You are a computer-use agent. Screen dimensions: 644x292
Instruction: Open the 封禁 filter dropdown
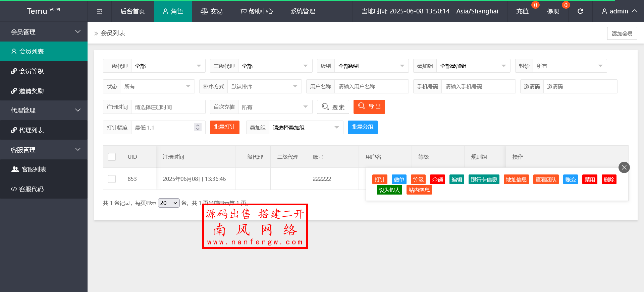(x=569, y=66)
